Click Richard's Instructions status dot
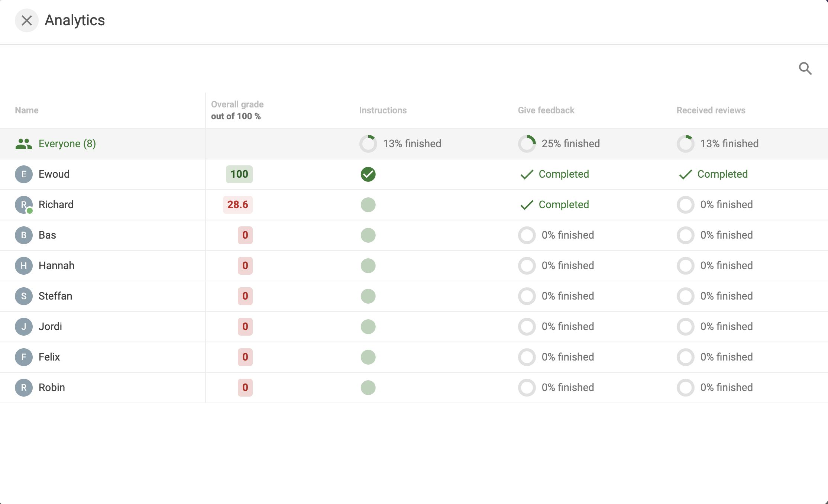The height and width of the screenshot is (504, 828). pos(368,205)
